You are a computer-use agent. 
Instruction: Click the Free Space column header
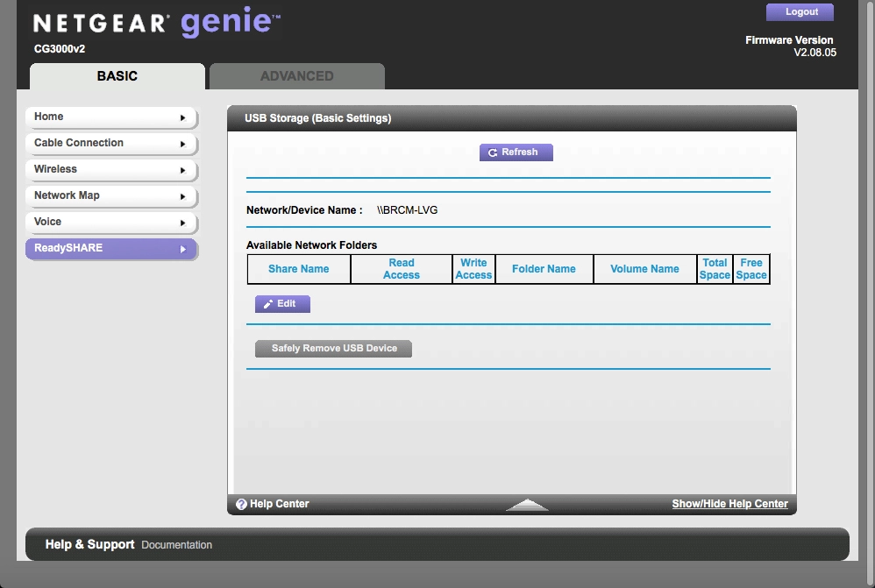pos(751,269)
